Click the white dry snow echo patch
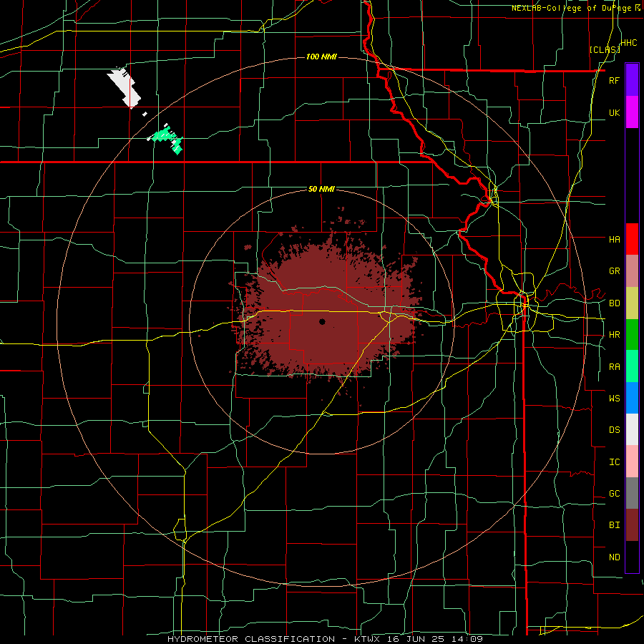The image size is (644, 644). [x=125, y=88]
